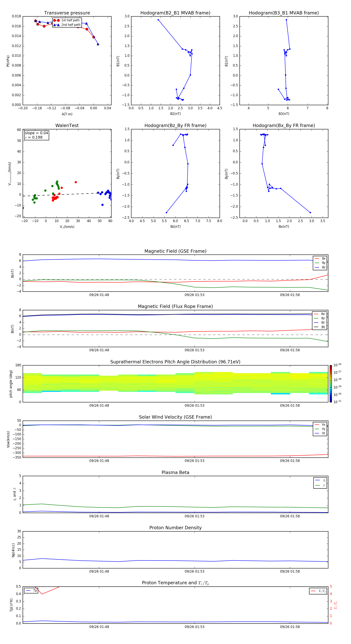351x644 pixels.
Task: Click the 'r = 0.198' annotation
Action: (x=34, y=137)
